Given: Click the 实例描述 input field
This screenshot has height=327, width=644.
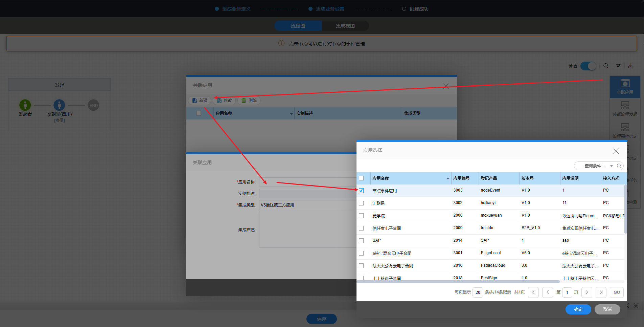Looking at the screenshot, I should 308,194.
